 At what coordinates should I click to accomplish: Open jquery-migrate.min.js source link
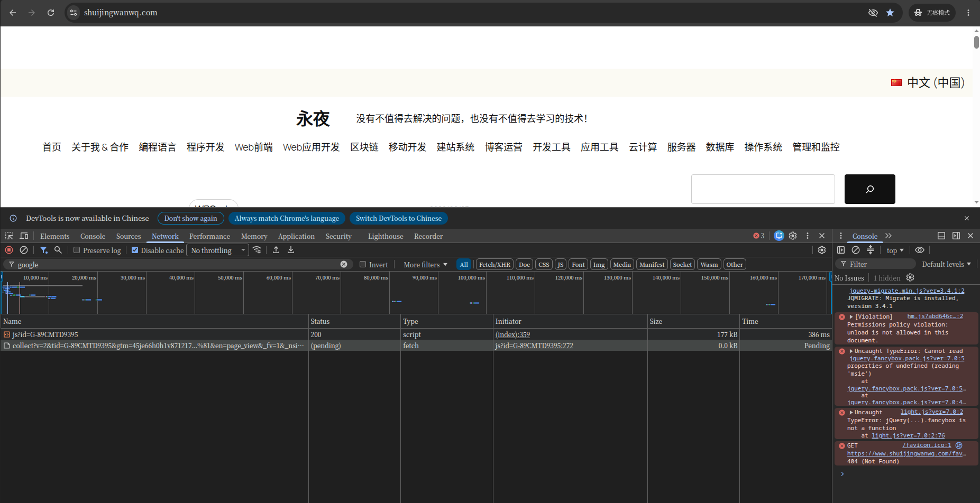tap(906, 291)
